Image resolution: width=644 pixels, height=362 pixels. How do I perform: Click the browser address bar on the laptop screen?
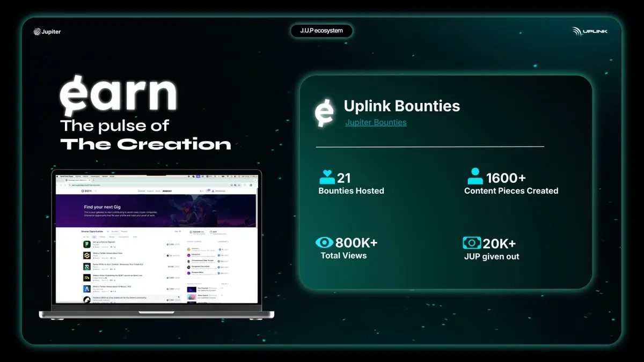tap(156, 184)
